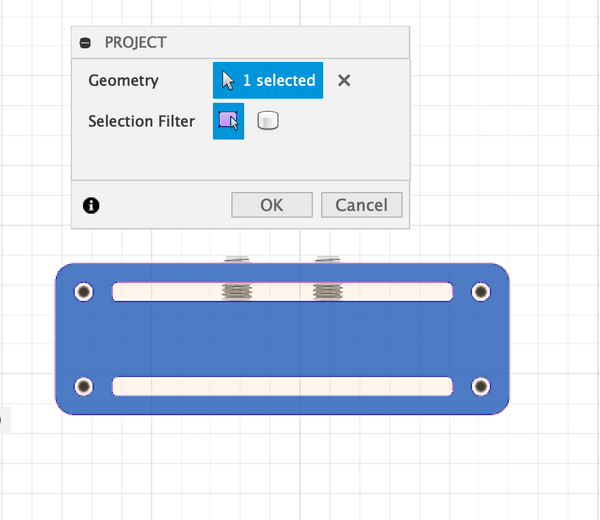Screen dimensions: 600x520
Task: Select the bottom-left mounting hole
Action: 83,386
